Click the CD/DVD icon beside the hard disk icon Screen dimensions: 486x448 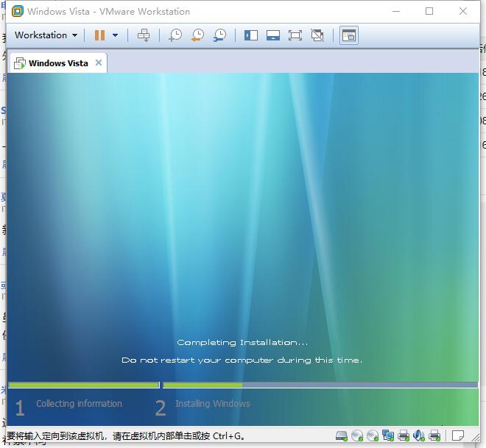click(x=357, y=435)
